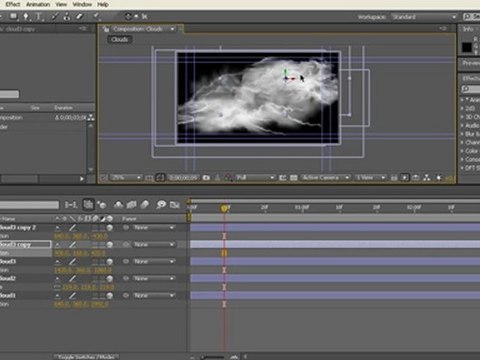Select the Clone Stamp tool

pyautogui.click(x=67, y=16)
